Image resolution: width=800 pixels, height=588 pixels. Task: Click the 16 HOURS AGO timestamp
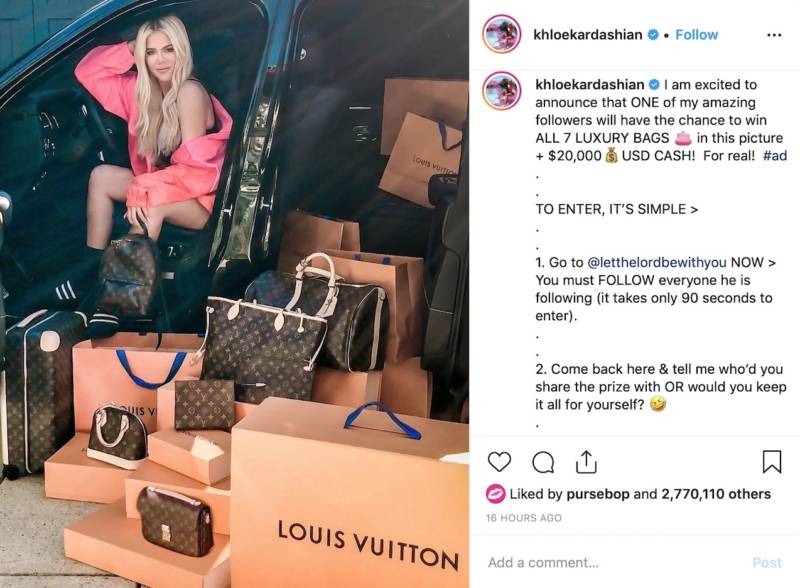click(523, 518)
